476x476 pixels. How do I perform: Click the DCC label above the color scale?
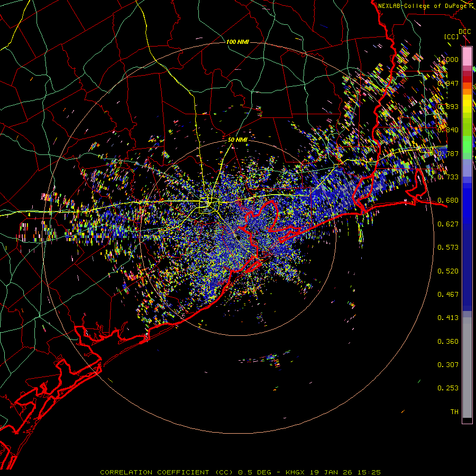pos(465,32)
